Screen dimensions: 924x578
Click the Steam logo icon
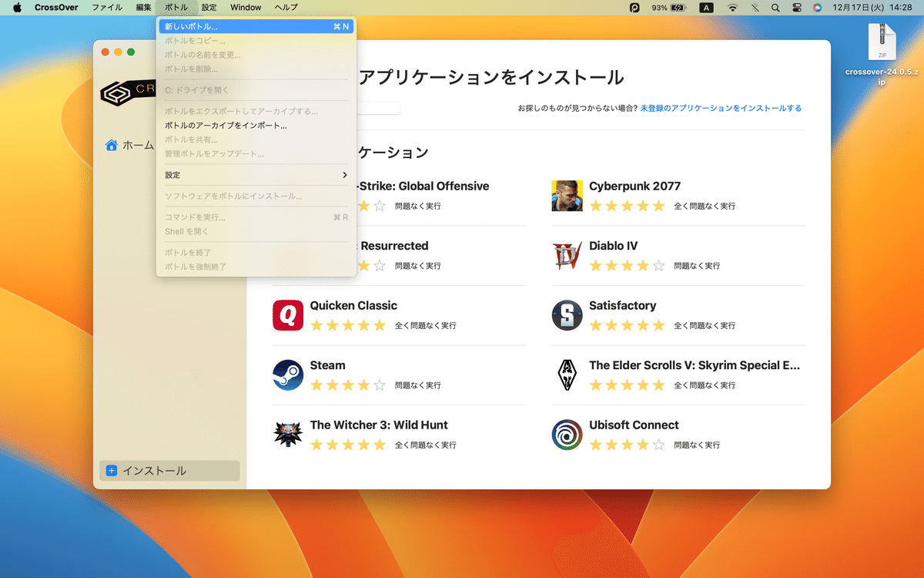(288, 375)
